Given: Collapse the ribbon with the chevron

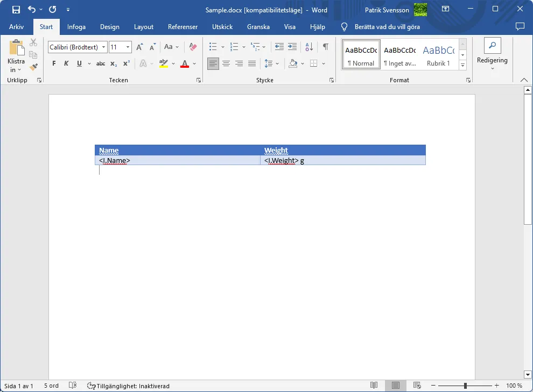Looking at the screenshot, I should click(x=524, y=80).
